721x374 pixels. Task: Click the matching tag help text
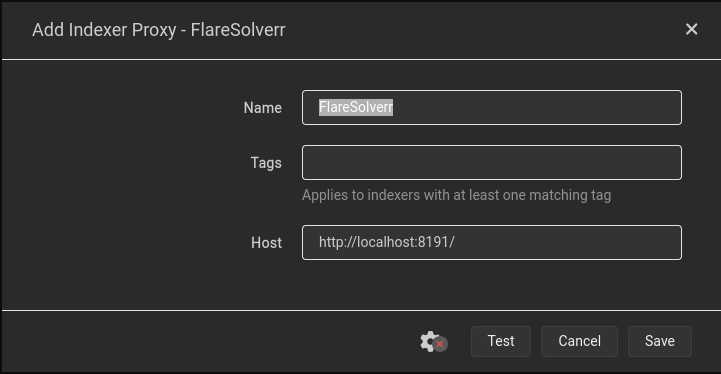(456, 195)
